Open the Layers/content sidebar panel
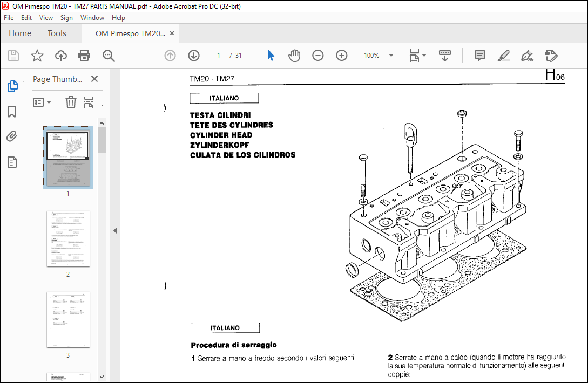 point(12,162)
